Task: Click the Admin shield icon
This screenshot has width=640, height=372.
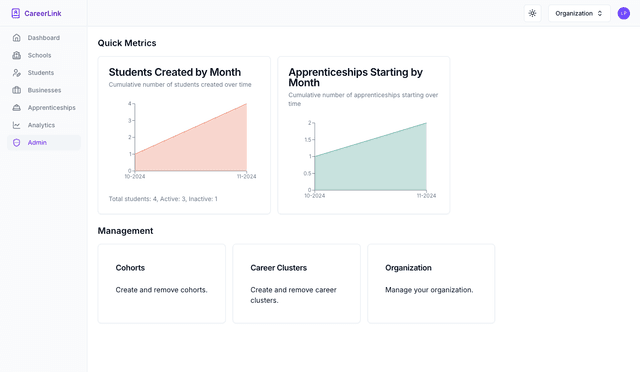Action: [16, 143]
